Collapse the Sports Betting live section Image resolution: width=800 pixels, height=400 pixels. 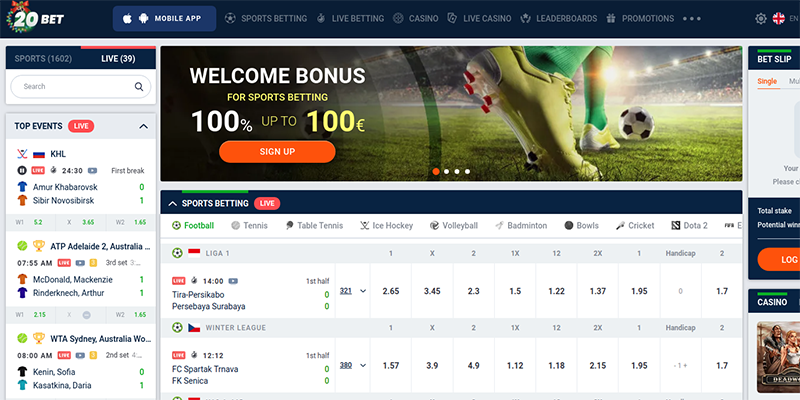pyautogui.click(x=172, y=204)
